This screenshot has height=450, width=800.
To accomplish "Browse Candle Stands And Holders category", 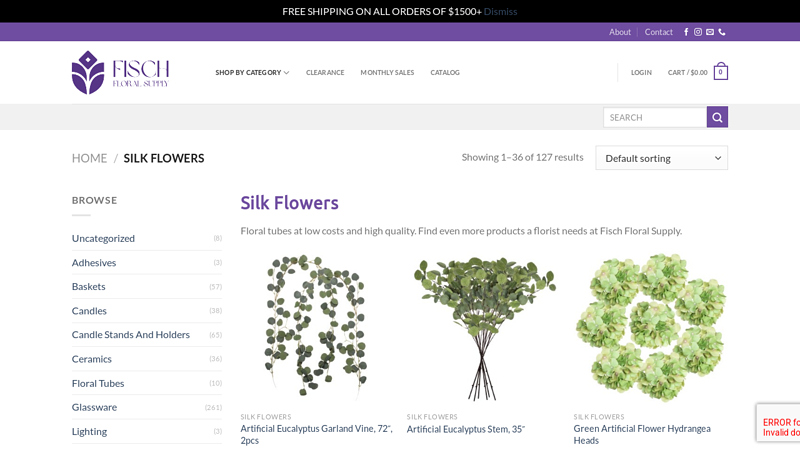I will point(131,335).
